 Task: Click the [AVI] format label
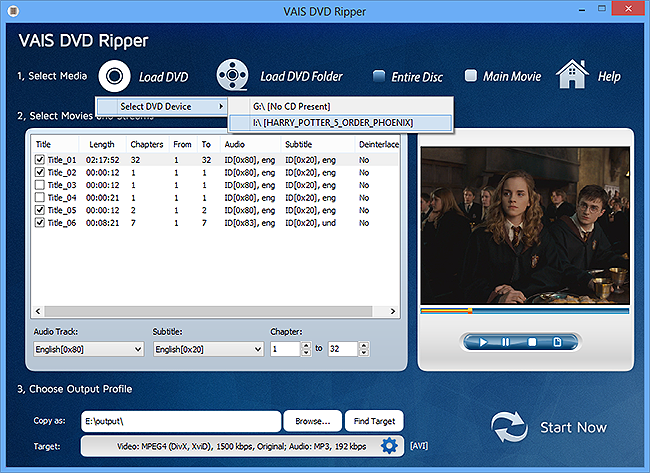(x=419, y=446)
